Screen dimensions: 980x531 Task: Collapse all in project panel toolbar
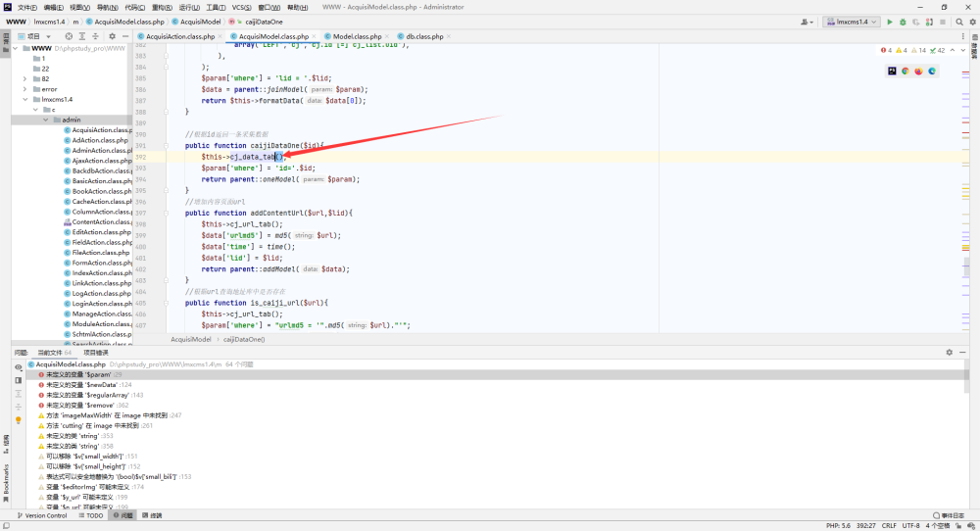coord(95,36)
